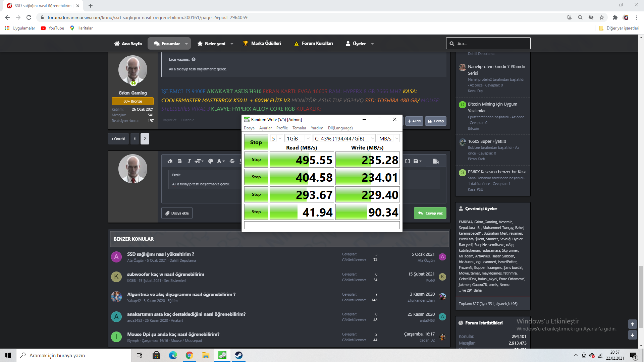Toggle strikethrough formatting in editor
Image resolution: width=644 pixels, height=362 pixels.
point(232,161)
